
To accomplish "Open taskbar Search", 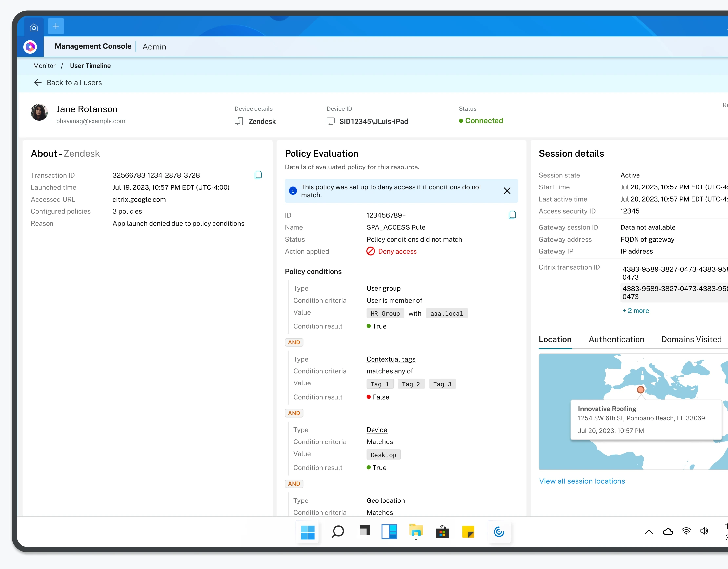I will tap(337, 532).
